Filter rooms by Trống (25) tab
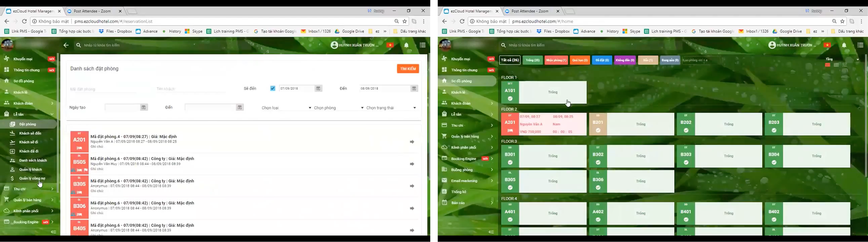This screenshot has height=242, width=868. point(533,60)
